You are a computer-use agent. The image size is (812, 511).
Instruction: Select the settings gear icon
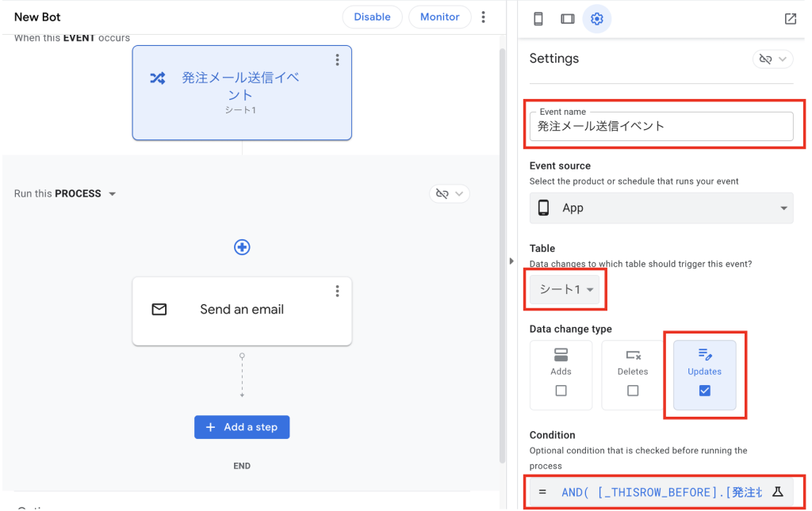coord(597,19)
